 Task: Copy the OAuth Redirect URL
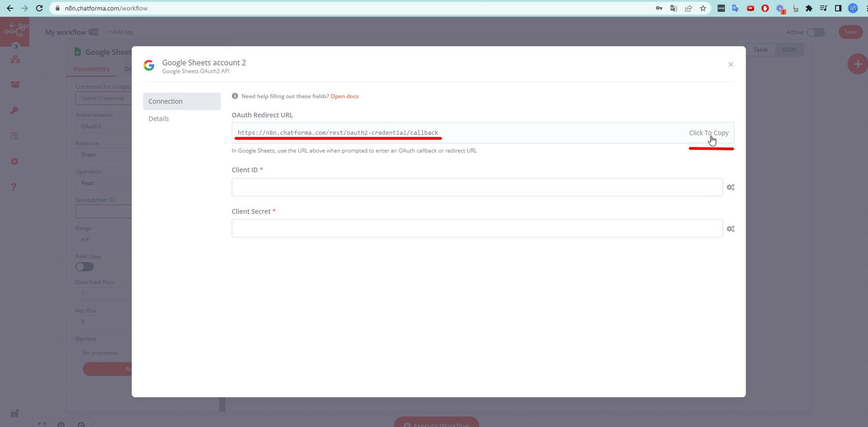708,133
